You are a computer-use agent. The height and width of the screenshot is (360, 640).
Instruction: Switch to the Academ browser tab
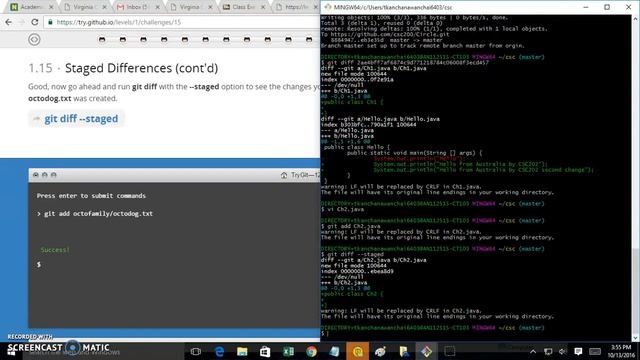tap(30, 7)
